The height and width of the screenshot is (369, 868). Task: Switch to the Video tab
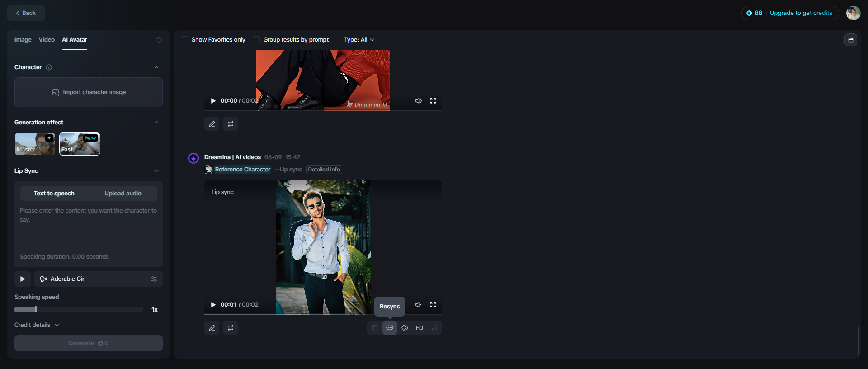coord(47,40)
